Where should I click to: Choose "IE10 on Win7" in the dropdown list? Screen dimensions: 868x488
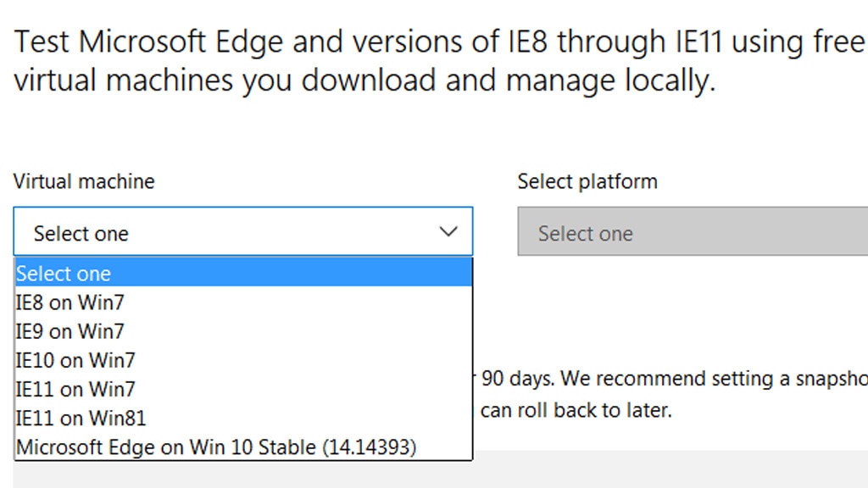(75, 360)
